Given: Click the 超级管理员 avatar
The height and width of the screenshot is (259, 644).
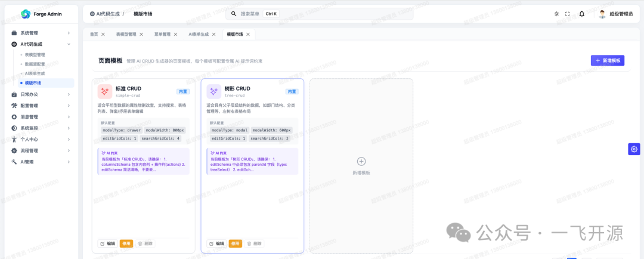Looking at the screenshot, I should [602, 14].
